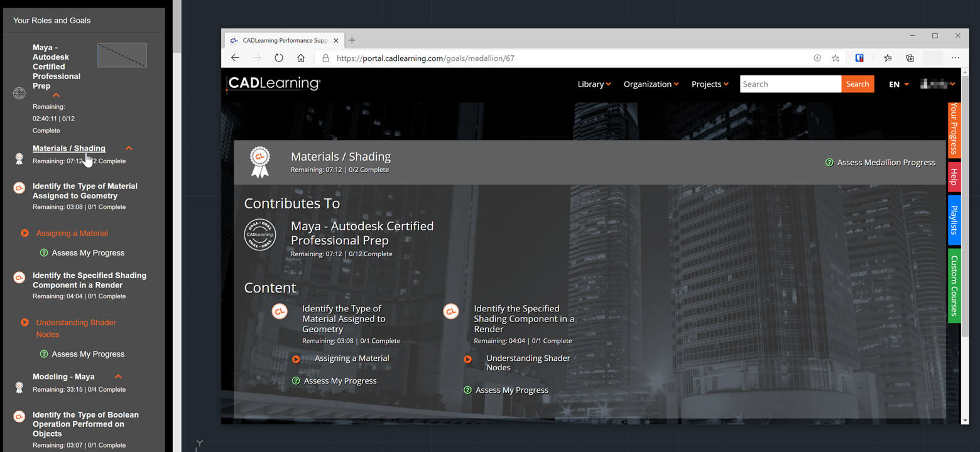Screen dimensions: 980x452
Task: Click the CADLearning logo
Action: click(x=274, y=83)
